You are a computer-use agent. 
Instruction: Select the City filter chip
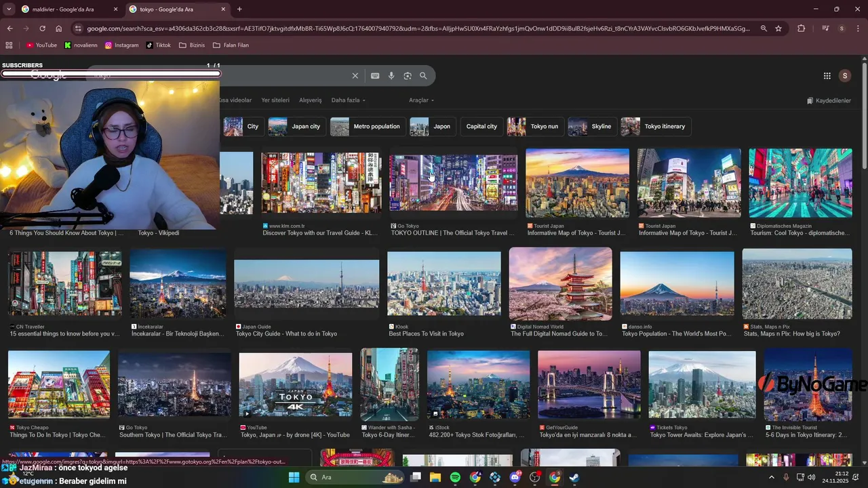pyautogui.click(x=243, y=127)
